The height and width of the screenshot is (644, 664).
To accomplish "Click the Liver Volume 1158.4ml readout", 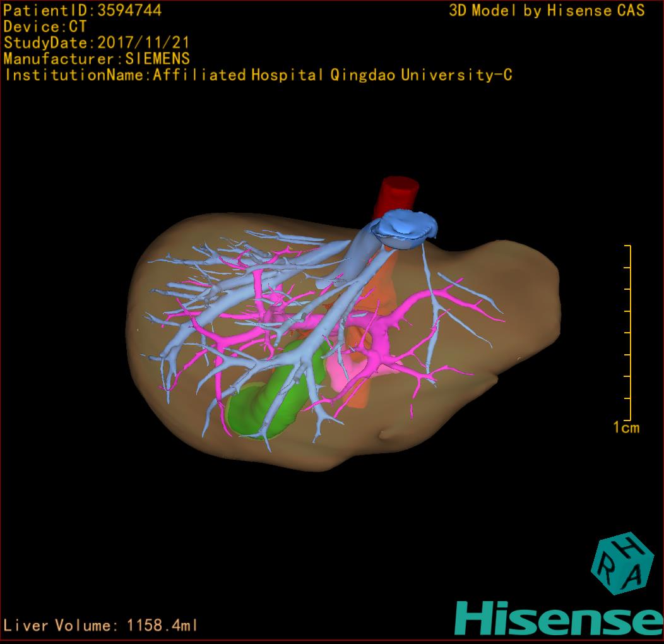I will point(101,626).
